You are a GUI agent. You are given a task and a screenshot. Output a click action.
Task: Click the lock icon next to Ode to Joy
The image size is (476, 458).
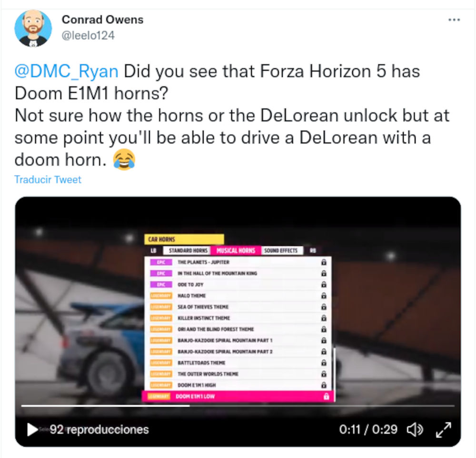(x=324, y=284)
